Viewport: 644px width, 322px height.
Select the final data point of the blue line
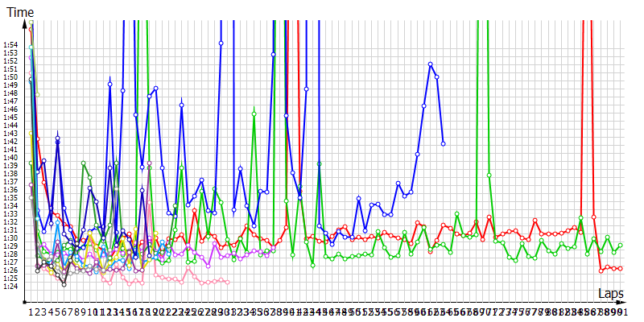tap(444, 143)
